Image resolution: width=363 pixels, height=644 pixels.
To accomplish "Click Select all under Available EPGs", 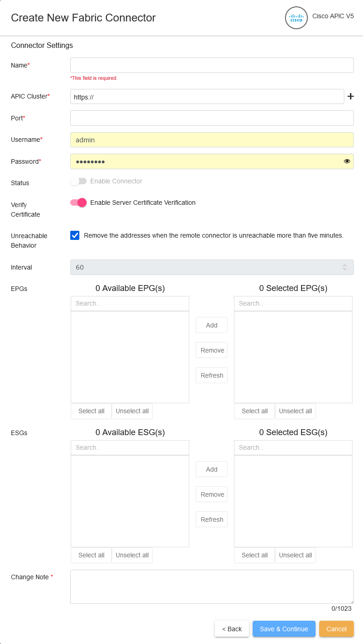I will (91, 411).
